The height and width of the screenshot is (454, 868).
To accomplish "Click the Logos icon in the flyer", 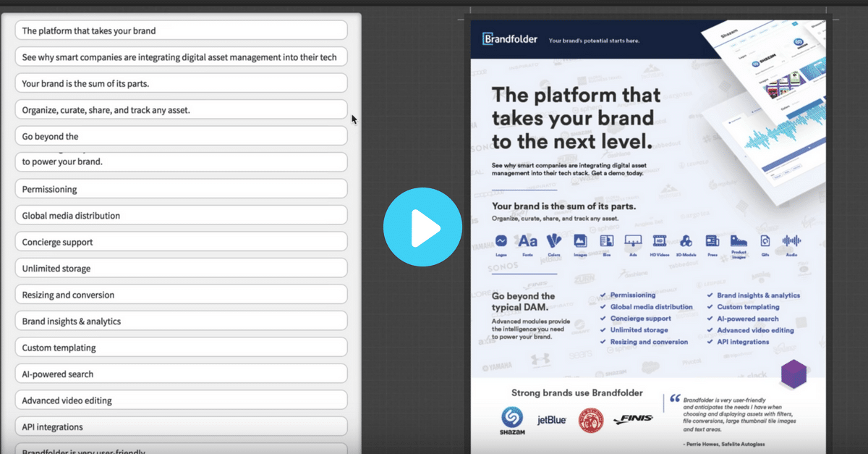I will tap(501, 241).
